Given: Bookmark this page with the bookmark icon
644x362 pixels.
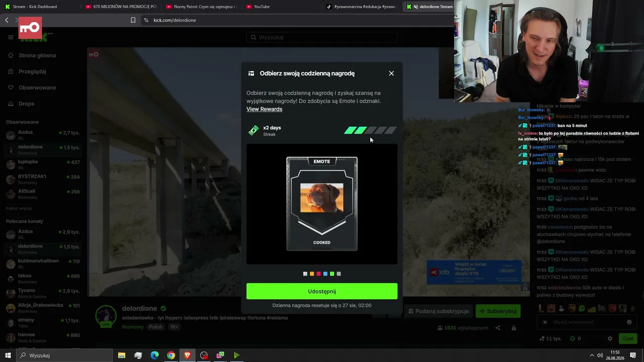Looking at the screenshot, I should coord(133,20).
